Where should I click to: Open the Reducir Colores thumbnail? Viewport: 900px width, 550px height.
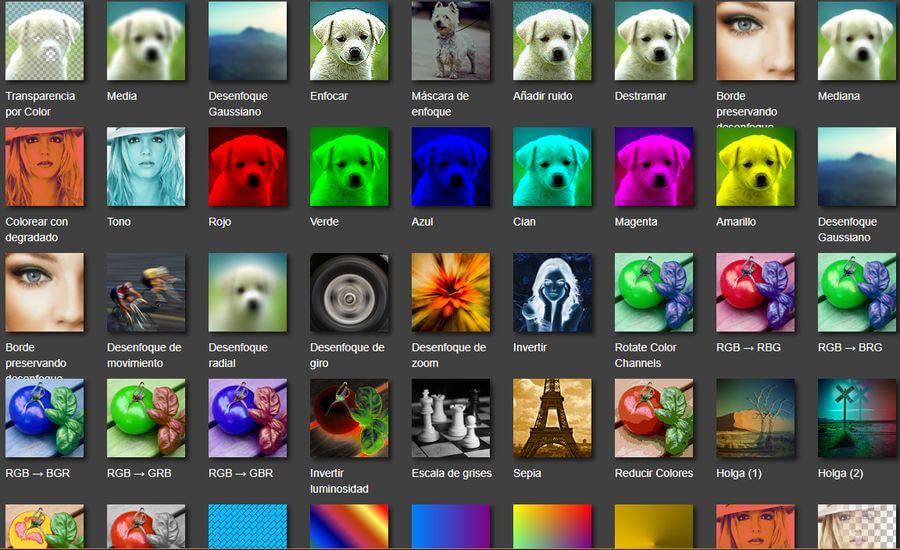tap(654, 418)
